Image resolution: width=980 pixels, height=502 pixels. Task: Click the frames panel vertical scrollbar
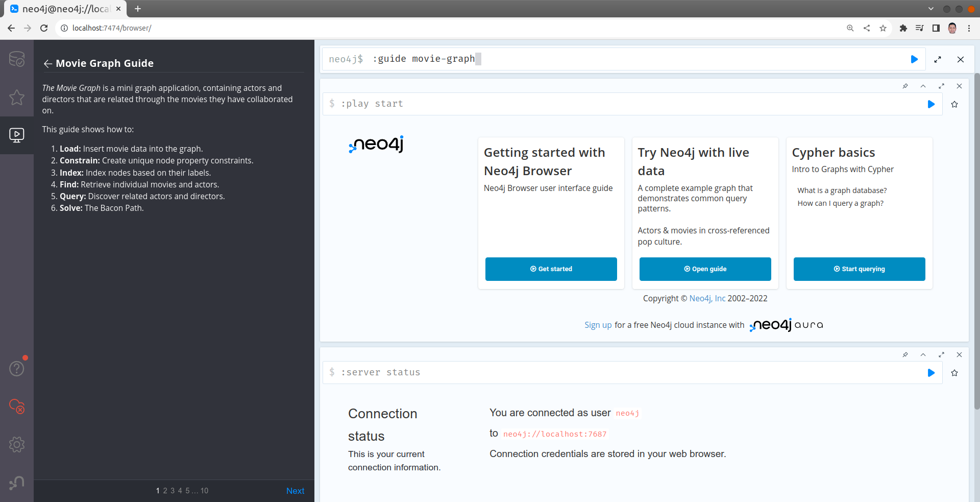(x=977, y=240)
